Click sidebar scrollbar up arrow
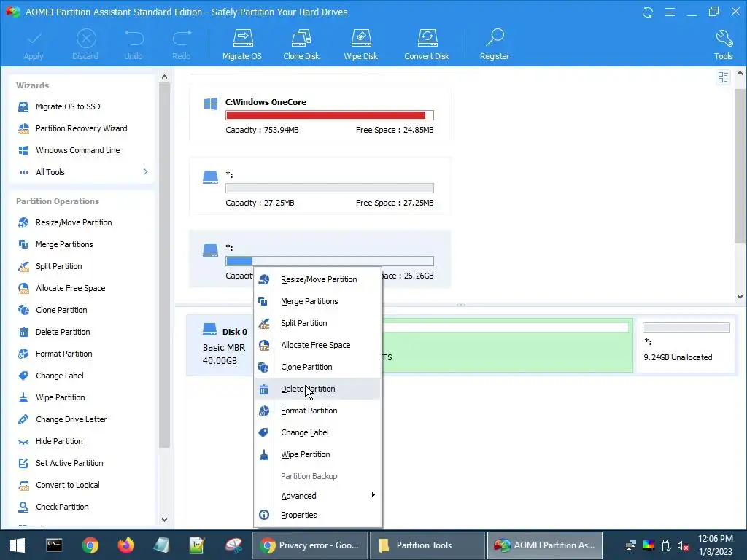Viewport: 747px width, 560px height. pos(164,77)
